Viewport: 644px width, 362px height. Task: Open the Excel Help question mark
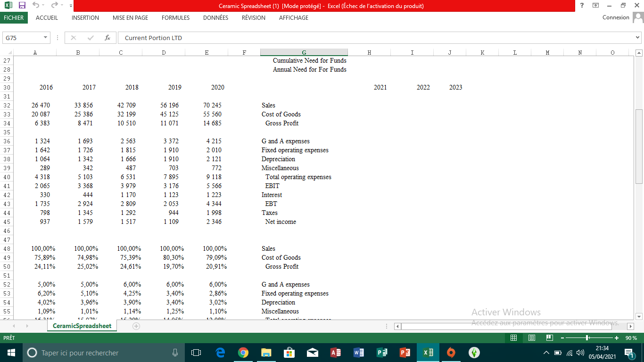tap(582, 6)
